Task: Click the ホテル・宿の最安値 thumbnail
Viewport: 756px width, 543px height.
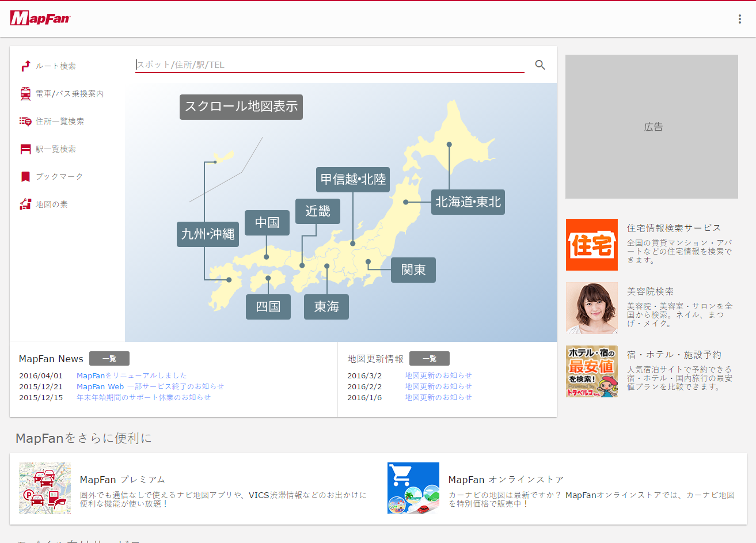Action: pos(592,371)
